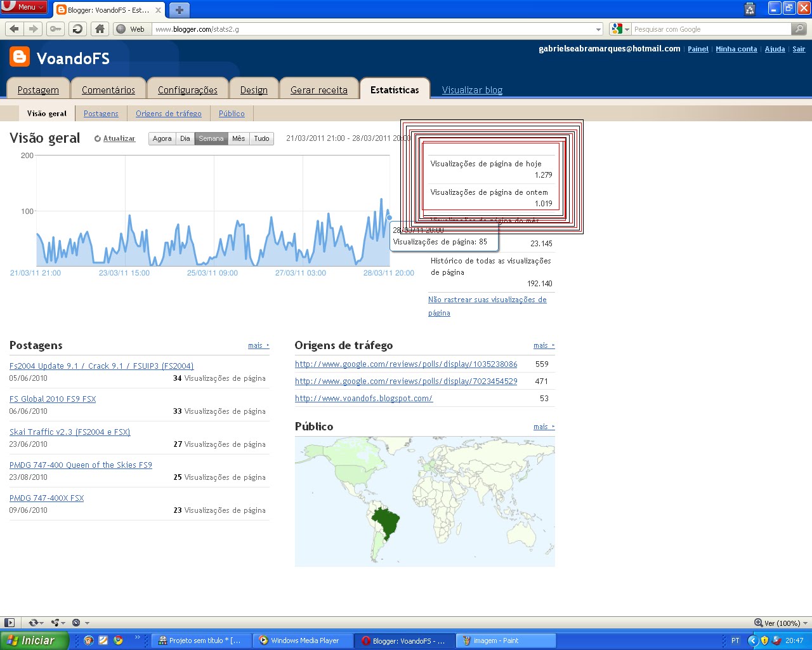812x650 pixels.
Task: Open the Iniciar start menu
Action: point(34,640)
